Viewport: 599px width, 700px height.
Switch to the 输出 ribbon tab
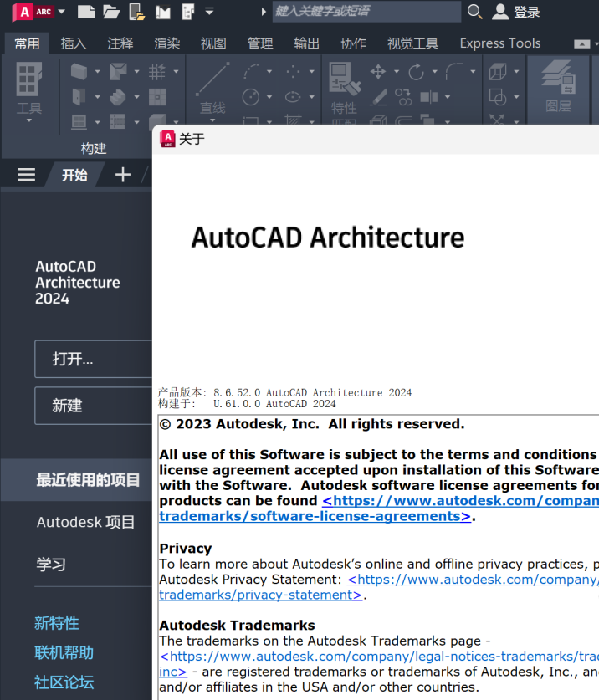[307, 43]
